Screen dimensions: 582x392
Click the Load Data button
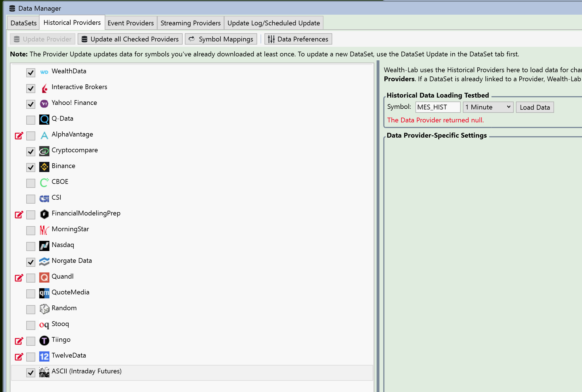535,107
